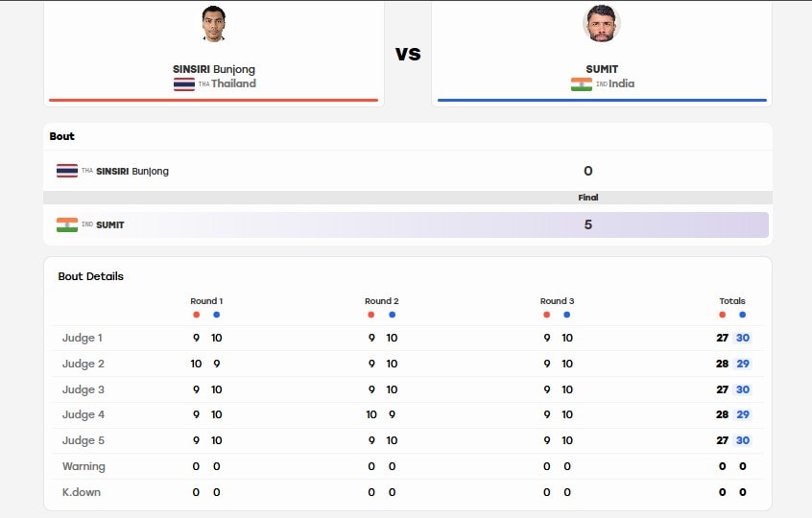
Task: Click blue corner dot under Totals
Action: [743, 315]
